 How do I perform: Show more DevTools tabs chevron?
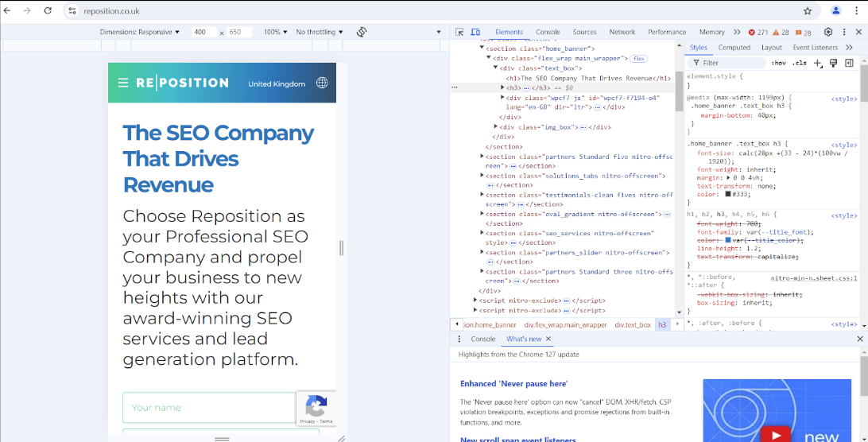[x=737, y=32]
